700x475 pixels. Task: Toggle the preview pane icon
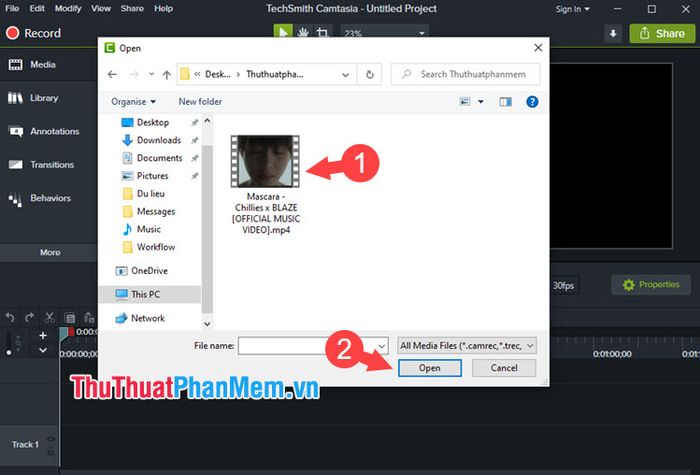(506, 102)
